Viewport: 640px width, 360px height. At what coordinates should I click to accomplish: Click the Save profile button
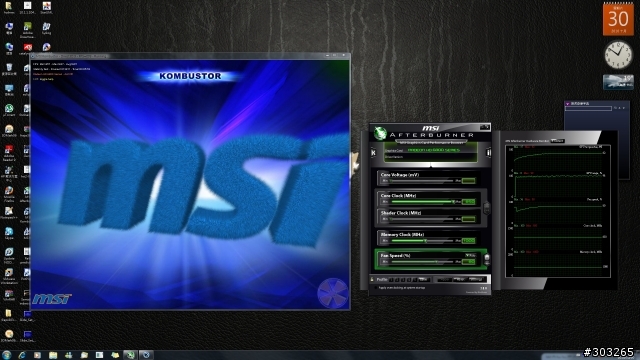pyautogui.click(x=424, y=280)
